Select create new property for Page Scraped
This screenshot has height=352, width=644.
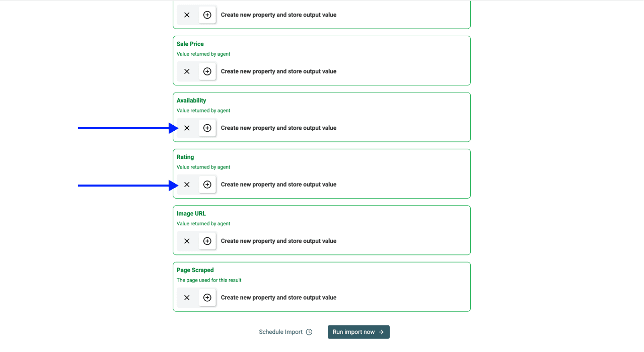point(278,297)
